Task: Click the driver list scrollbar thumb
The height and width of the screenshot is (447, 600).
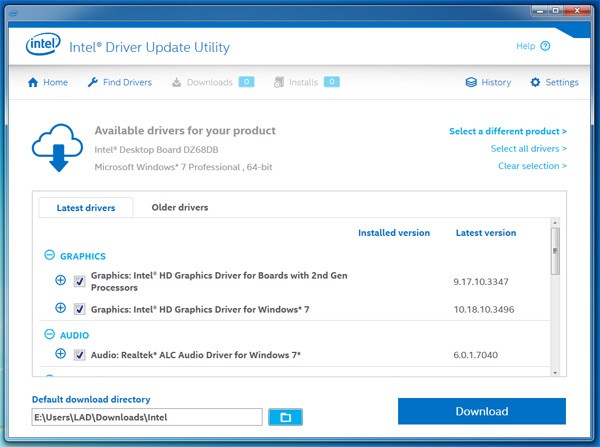Action: (x=555, y=251)
